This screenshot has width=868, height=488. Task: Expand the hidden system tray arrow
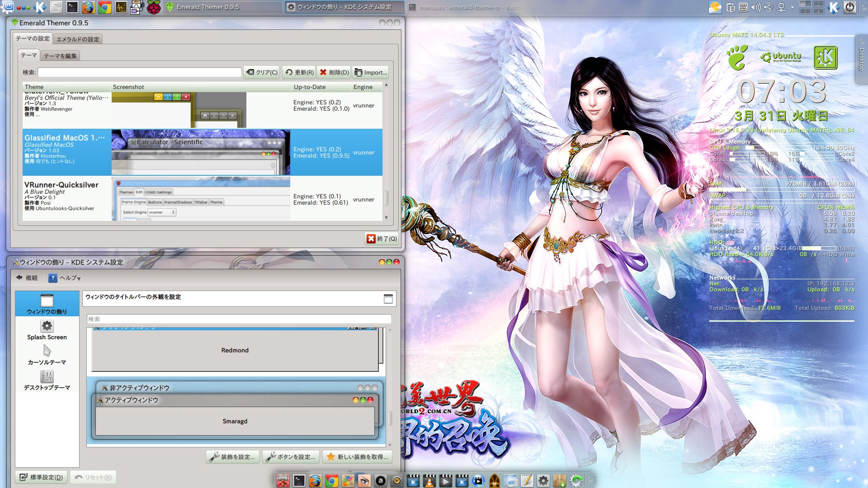tap(792, 7)
